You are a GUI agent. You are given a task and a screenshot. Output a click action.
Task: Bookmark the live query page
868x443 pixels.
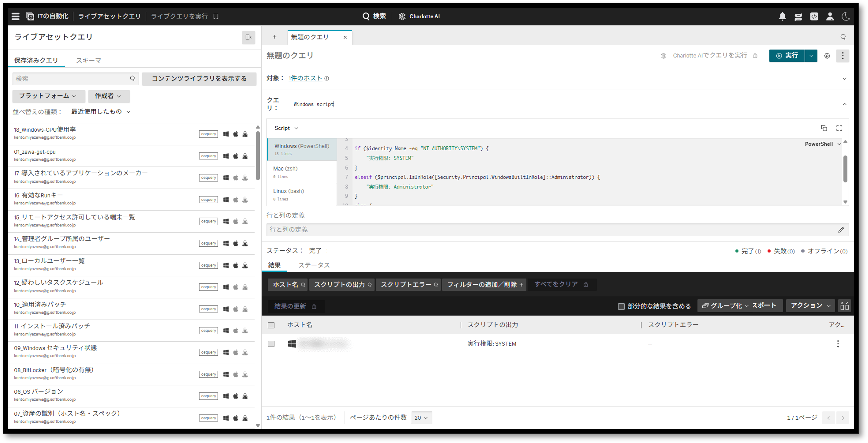(x=216, y=17)
